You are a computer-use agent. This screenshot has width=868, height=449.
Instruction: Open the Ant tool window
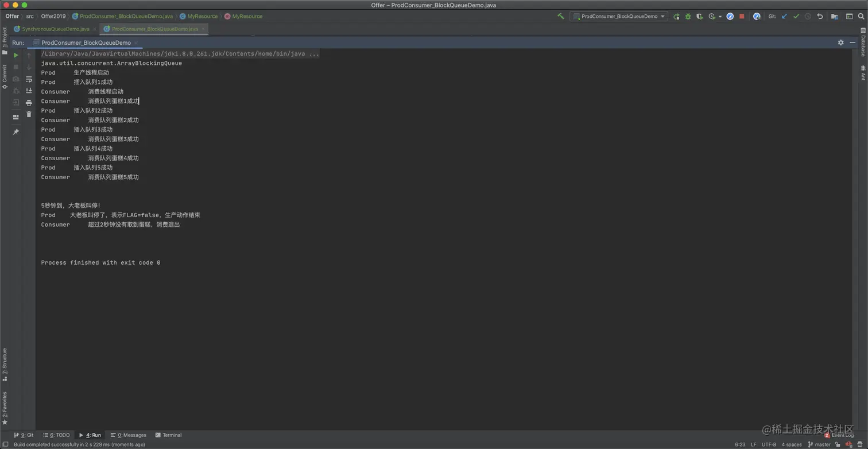863,72
